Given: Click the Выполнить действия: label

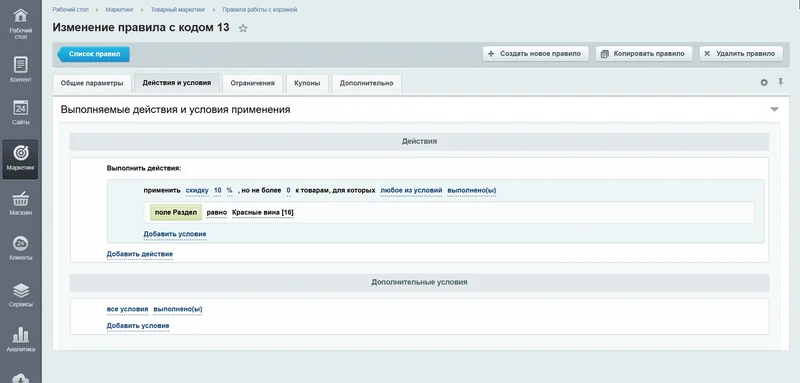Looking at the screenshot, I should tap(144, 168).
